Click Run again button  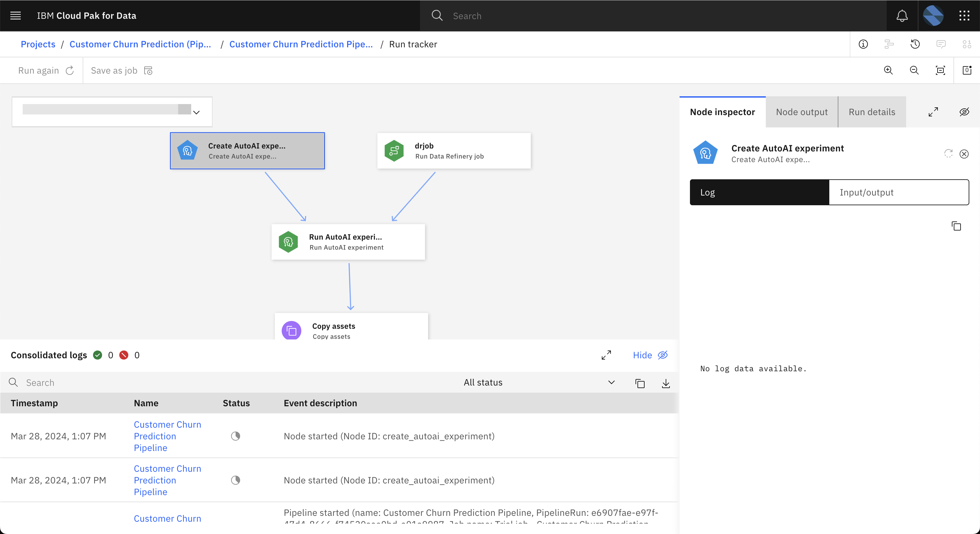[x=46, y=70]
